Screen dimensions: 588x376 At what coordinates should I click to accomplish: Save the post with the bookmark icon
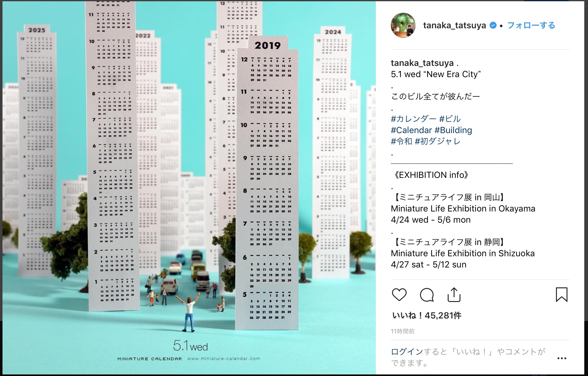(x=562, y=295)
